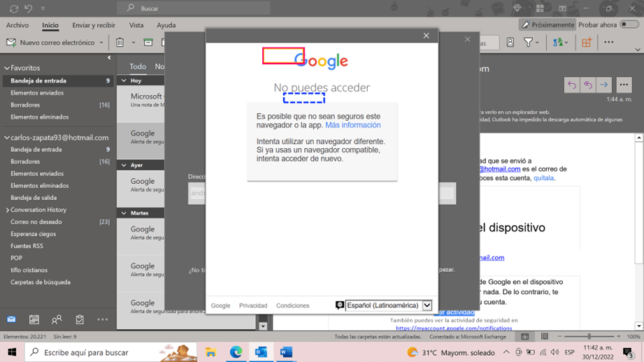644x362 pixels.
Task: Click the quítala link in email
Action: tap(543, 178)
